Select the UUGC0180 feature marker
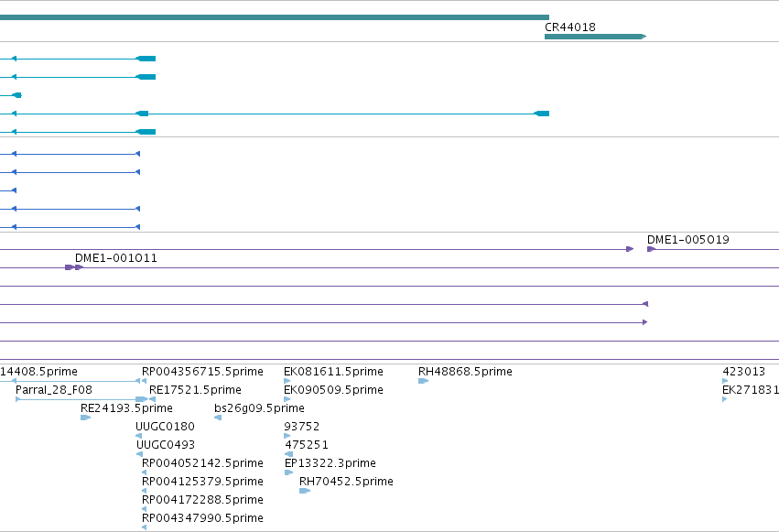Image resolution: width=779 pixels, height=532 pixels. [138, 436]
